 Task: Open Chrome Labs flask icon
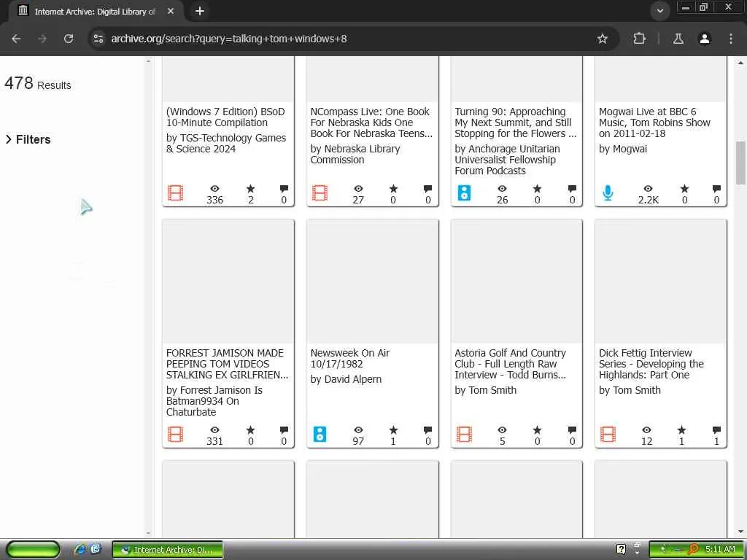(678, 39)
